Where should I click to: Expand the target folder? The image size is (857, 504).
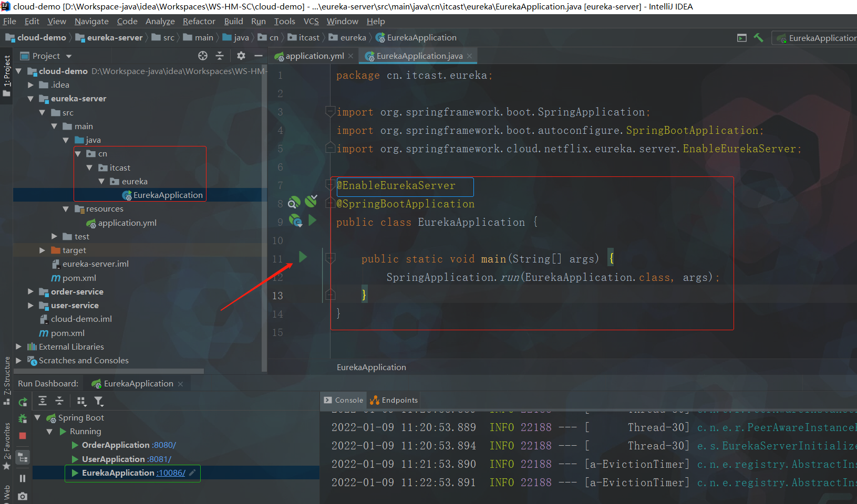tap(42, 250)
